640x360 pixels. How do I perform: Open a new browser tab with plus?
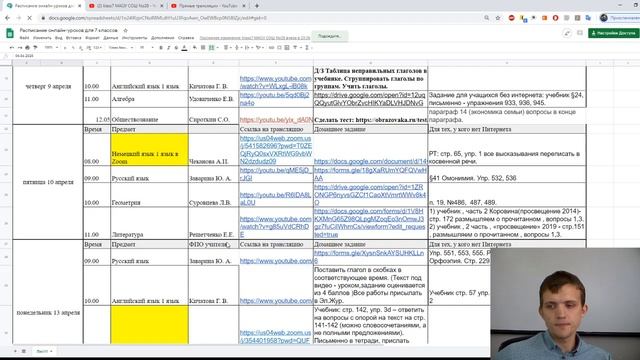pyautogui.click(x=257, y=6)
